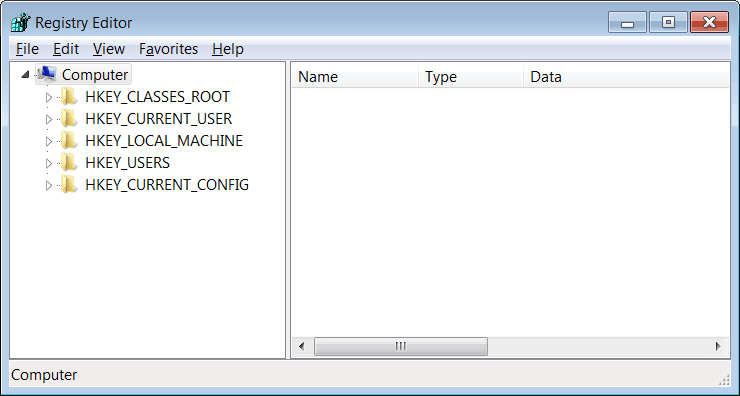Click the Data column header
The width and height of the screenshot is (740, 396).
[x=626, y=77]
